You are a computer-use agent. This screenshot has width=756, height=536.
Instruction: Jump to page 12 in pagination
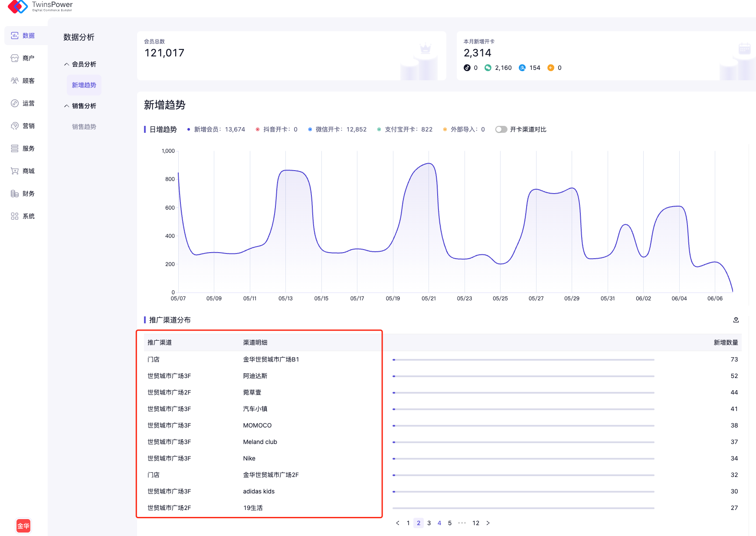click(x=476, y=523)
